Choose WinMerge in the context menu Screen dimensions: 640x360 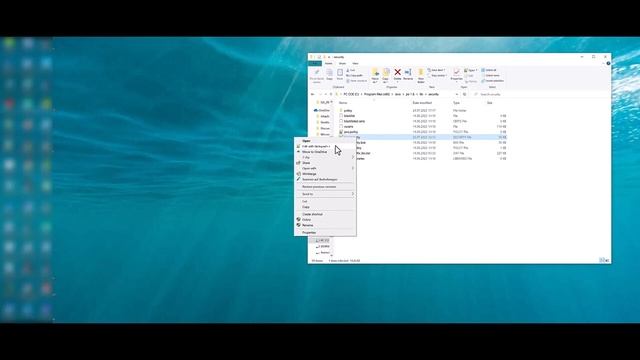coord(325,174)
